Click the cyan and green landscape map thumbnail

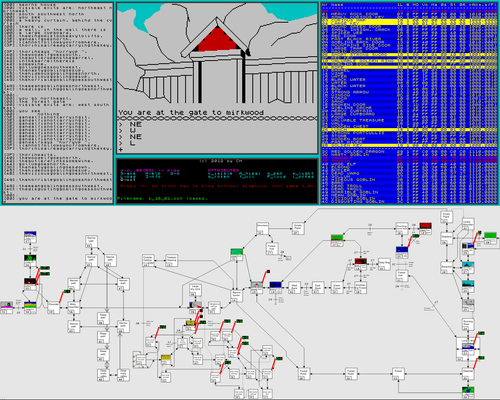pos(237,252)
